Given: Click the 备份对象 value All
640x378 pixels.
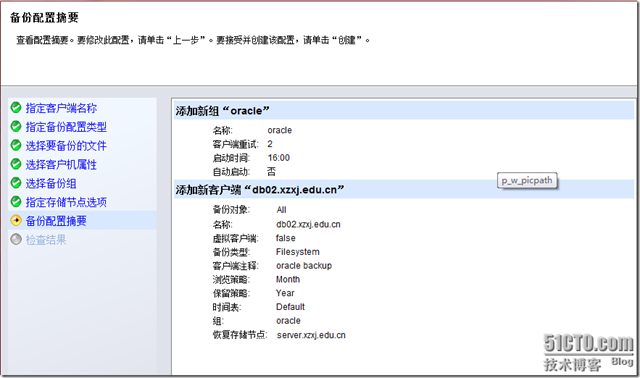Looking at the screenshot, I should pyautogui.click(x=281, y=210).
